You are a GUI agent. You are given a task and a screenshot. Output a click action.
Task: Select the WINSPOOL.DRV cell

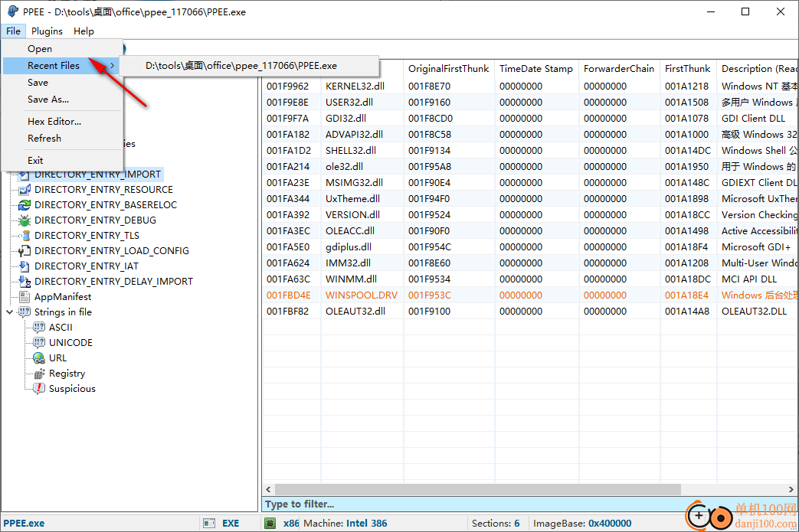[x=362, y=295]
